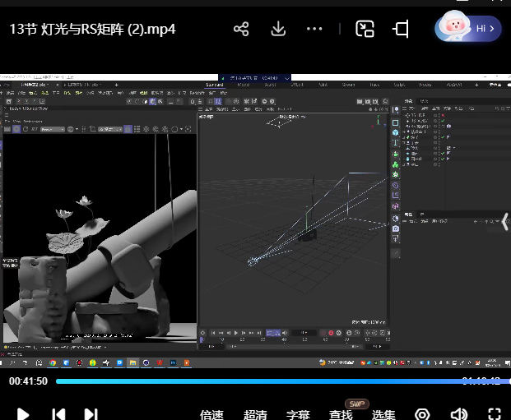The image size is (511, 420).
Task: Open the 选集 episode list
Action: pyautogui.click(x=383, y=414)
